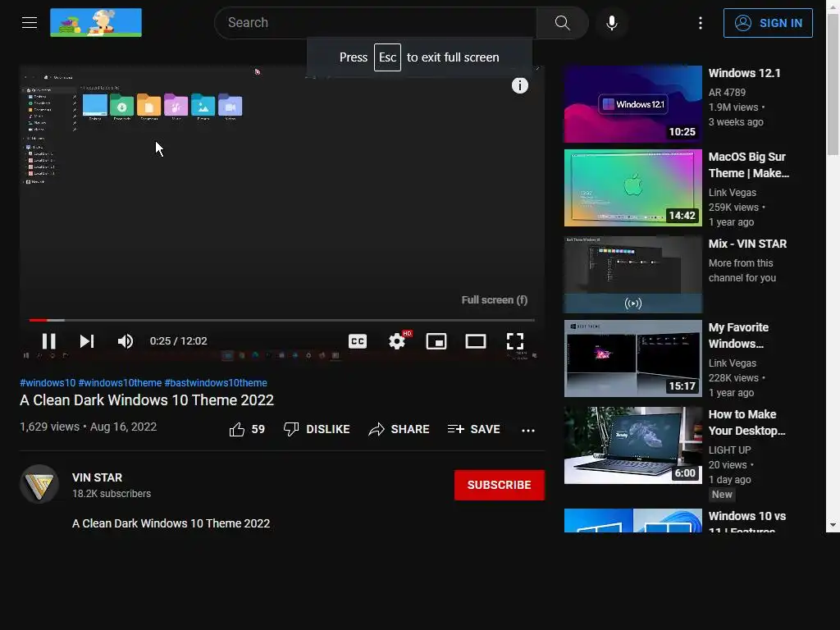Viewport: 840px width, 630px height.
Task: Open How to Make Your Desktop thumbnail
Action: pos(632,445)
